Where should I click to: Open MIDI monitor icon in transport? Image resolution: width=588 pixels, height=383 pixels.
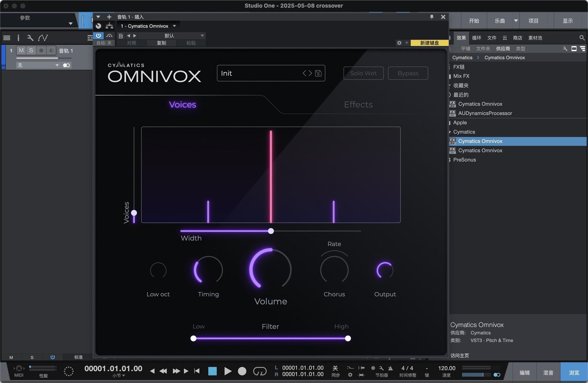pos(19,368)
